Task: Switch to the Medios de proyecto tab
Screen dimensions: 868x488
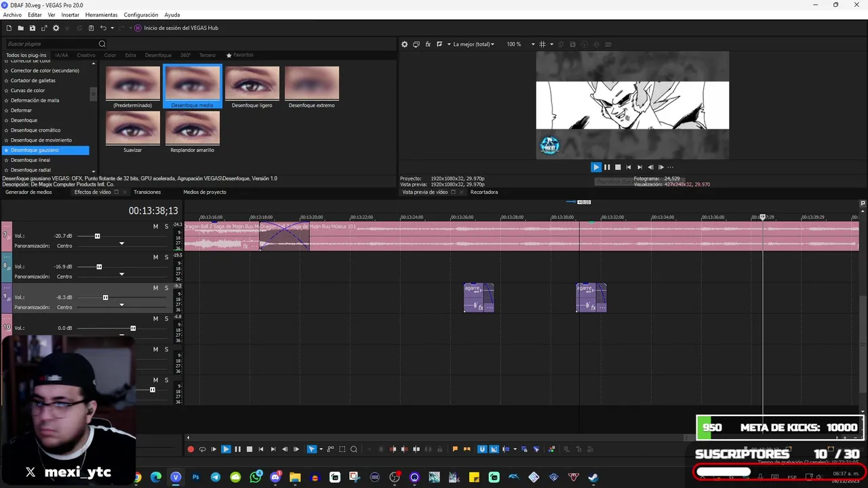Action: [205, 192]
